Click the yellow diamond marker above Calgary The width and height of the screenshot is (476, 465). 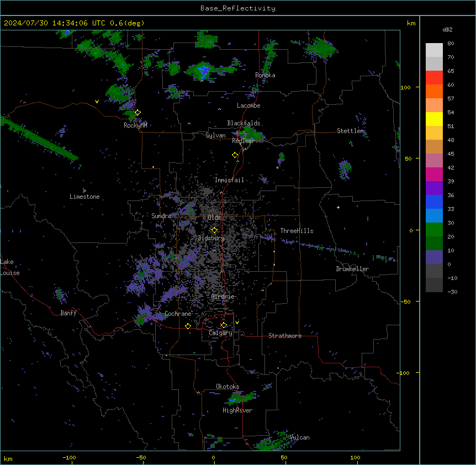pos(224,325)
